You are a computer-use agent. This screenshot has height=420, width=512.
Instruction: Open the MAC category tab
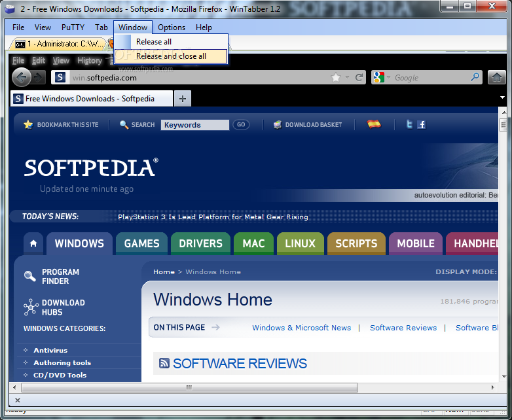click(x=254, y=243)
